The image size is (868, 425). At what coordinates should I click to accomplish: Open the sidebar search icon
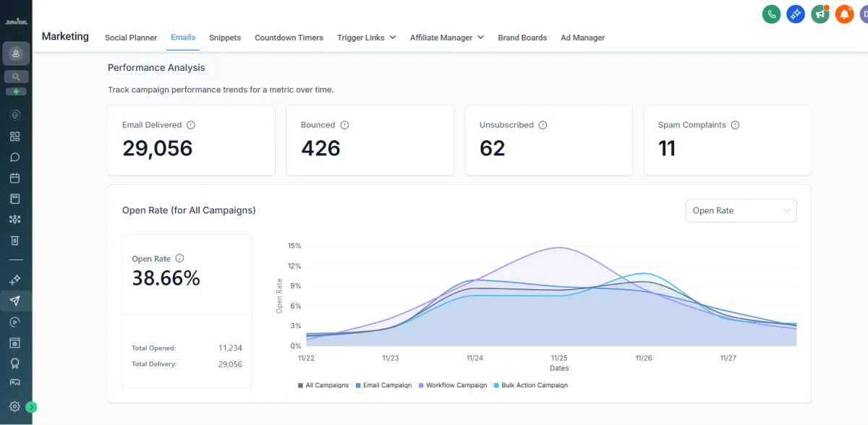[16, 76]
